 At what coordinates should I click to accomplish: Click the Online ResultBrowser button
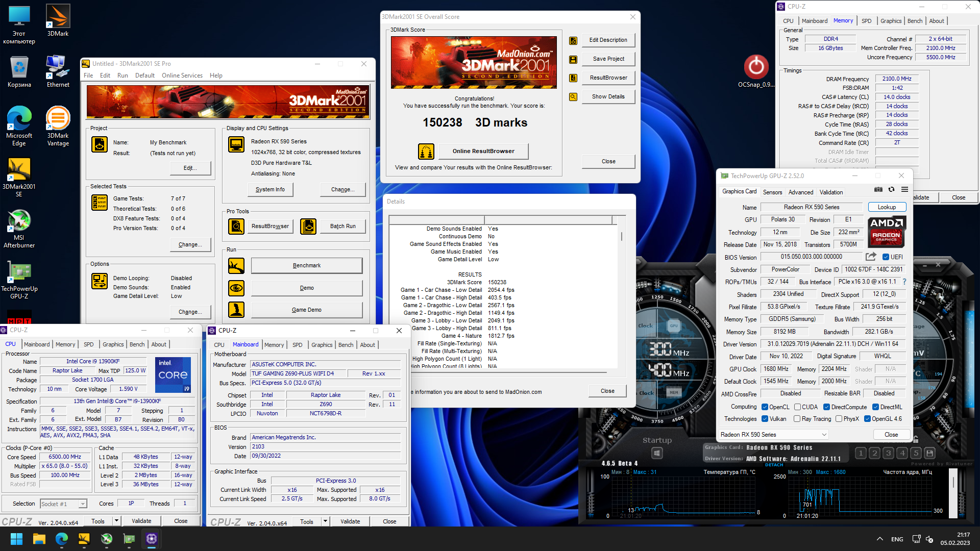click(483, 151)
